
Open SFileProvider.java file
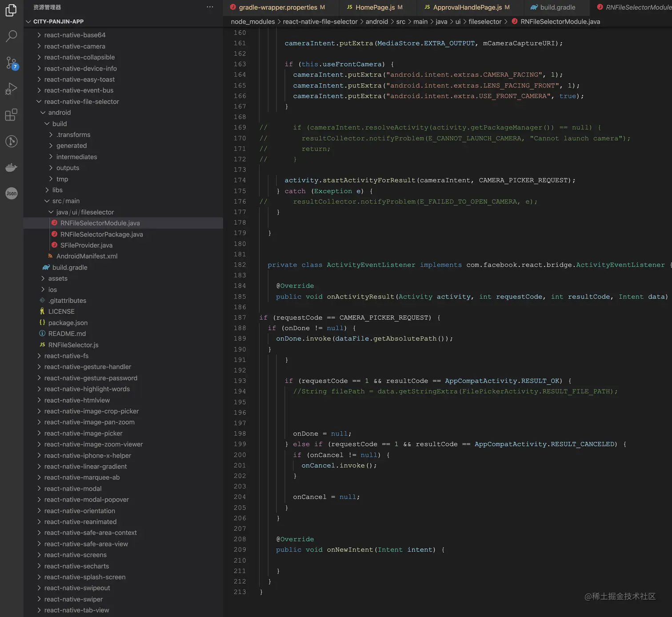(x=123, y=245)
